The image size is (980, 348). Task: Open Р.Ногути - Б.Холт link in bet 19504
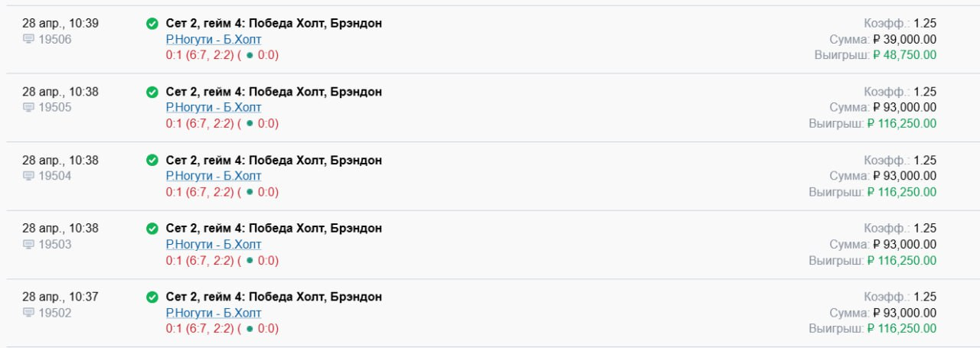click(214, 176)
